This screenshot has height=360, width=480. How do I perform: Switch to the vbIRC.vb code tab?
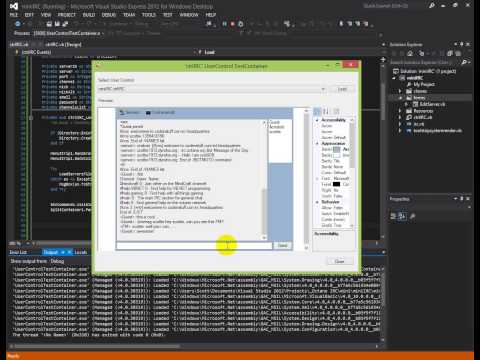pyautogui.click(x=19, y=44)
